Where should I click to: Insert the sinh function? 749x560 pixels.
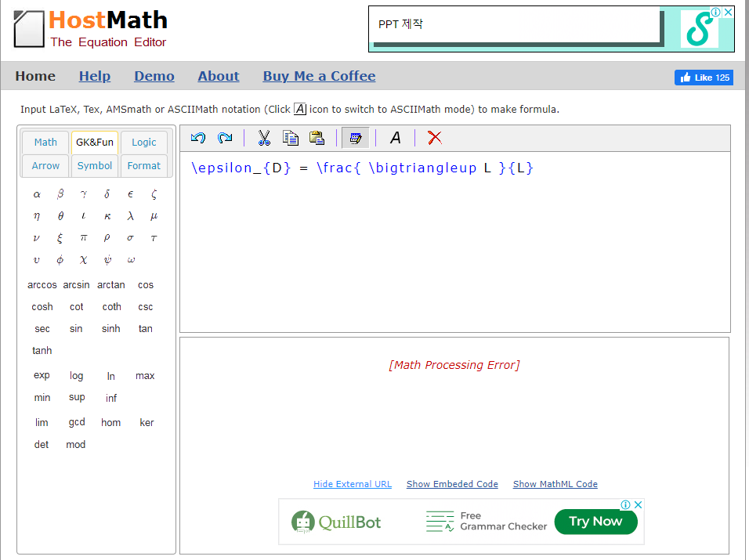[110, 329]
